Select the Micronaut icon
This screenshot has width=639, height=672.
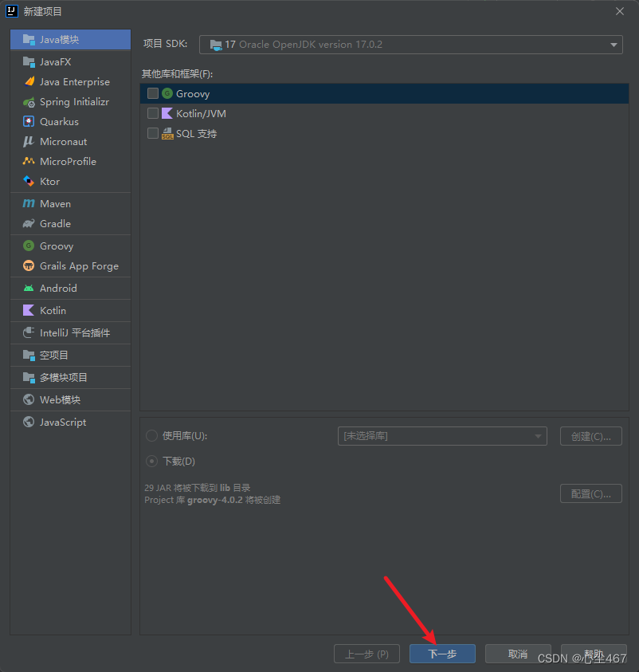pyautogui.click(x=29, y=141)
